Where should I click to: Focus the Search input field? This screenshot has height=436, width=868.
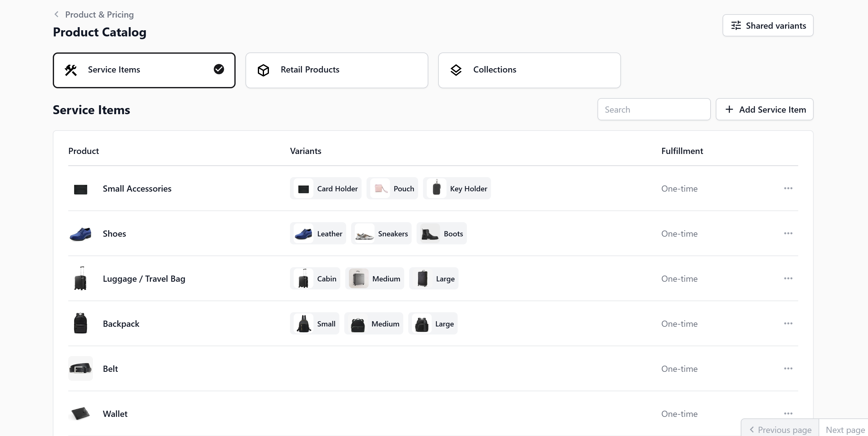click(654, 110)
